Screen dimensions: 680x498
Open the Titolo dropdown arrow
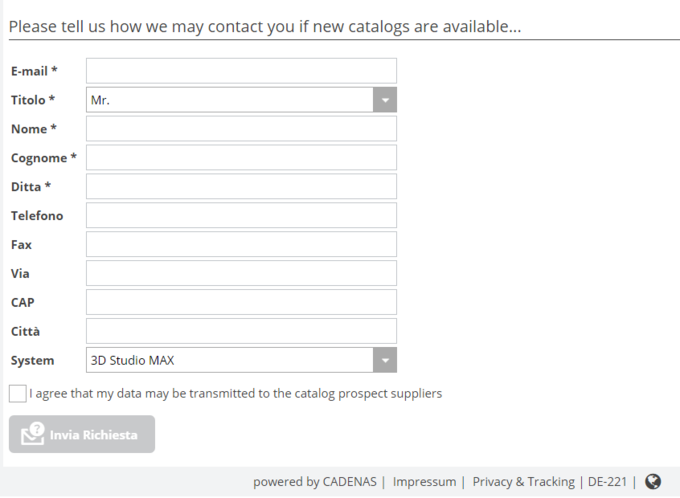pyautogui.click(x=385, y=100)
